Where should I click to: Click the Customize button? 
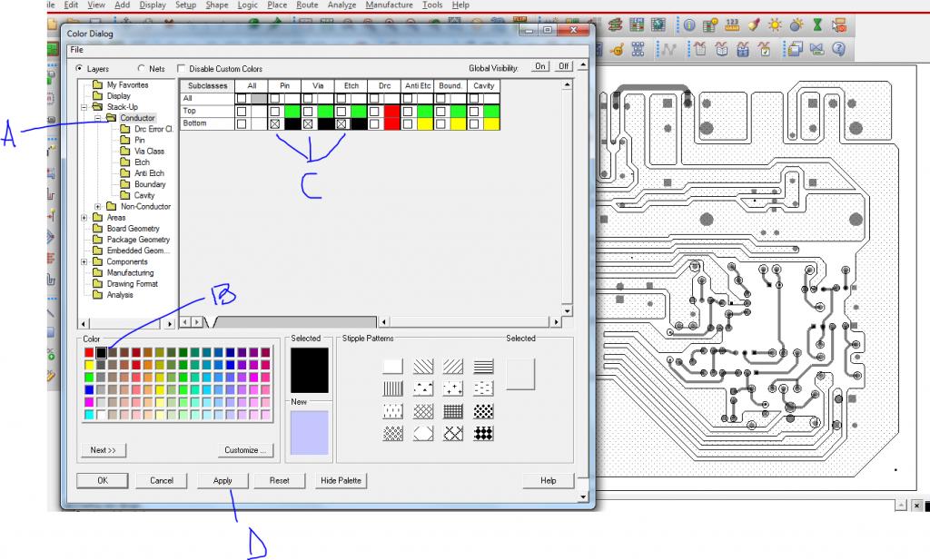[x=245, y=450]
